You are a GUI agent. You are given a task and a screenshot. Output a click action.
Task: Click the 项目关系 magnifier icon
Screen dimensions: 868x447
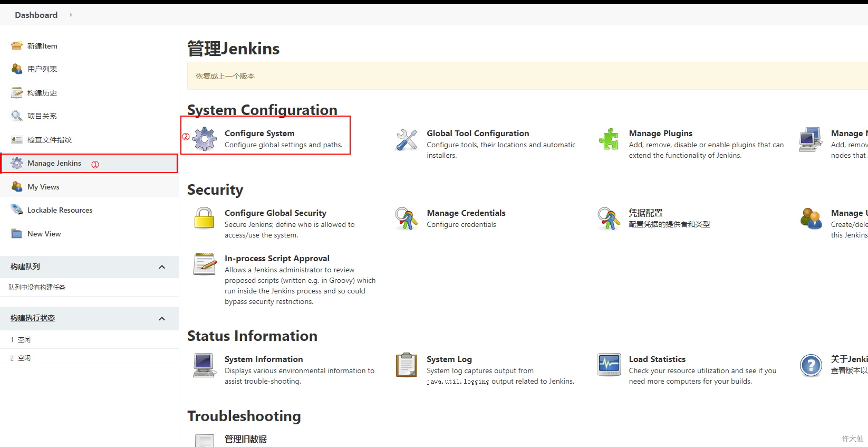click(x=17, y=116)
